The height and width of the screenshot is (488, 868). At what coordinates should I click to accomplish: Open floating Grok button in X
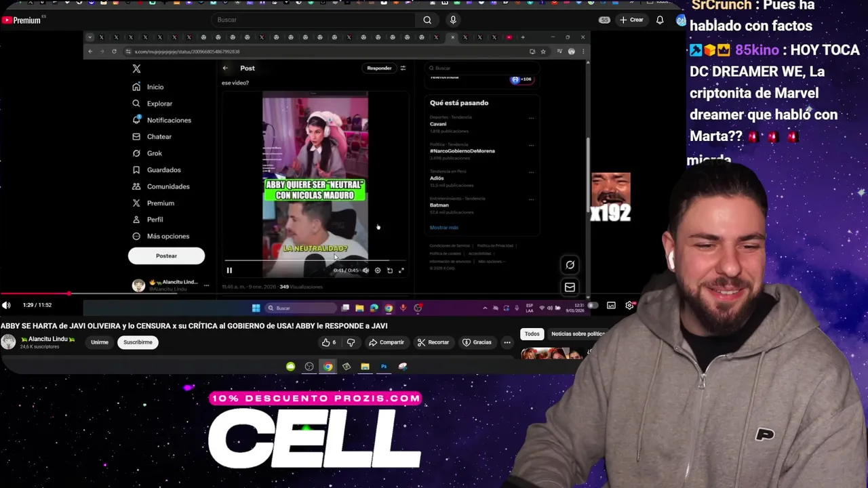(x=570, y=265)
